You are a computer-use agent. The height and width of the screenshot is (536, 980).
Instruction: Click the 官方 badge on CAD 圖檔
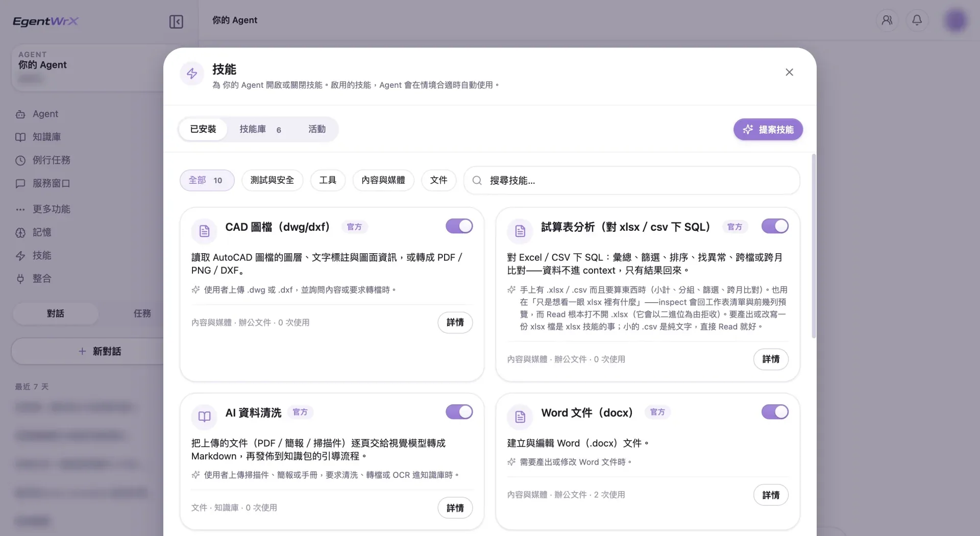(354, 227)
